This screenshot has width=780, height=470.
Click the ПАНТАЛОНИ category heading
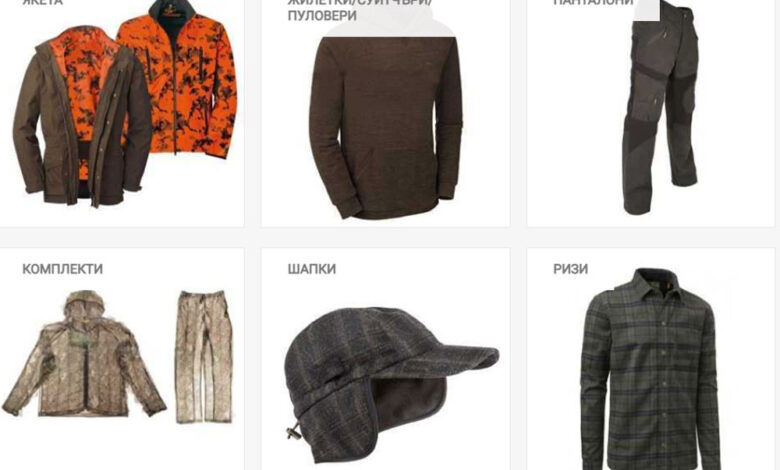593,2
